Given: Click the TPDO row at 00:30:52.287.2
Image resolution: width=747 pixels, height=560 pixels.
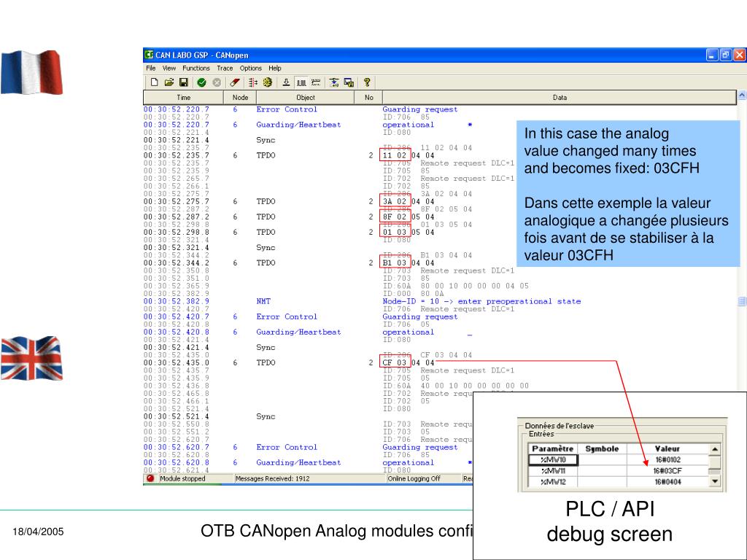Looking at the screenshot, I should [x=289, y=217].
